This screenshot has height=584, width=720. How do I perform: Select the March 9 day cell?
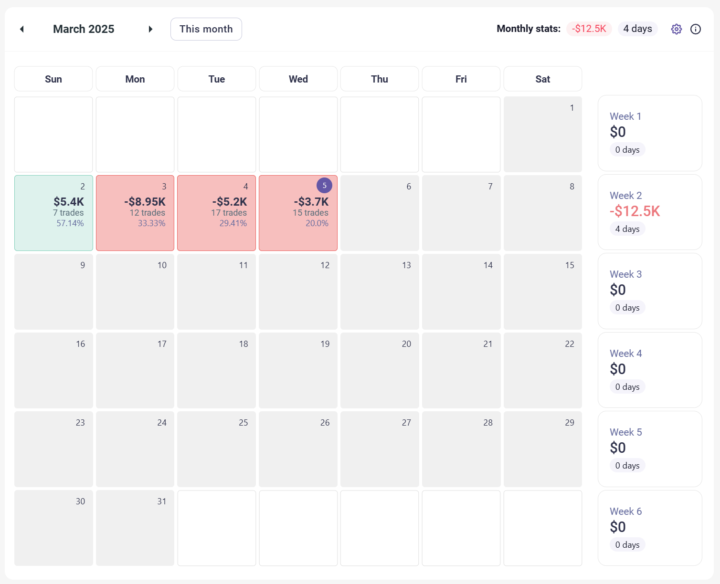pos(53,292)
